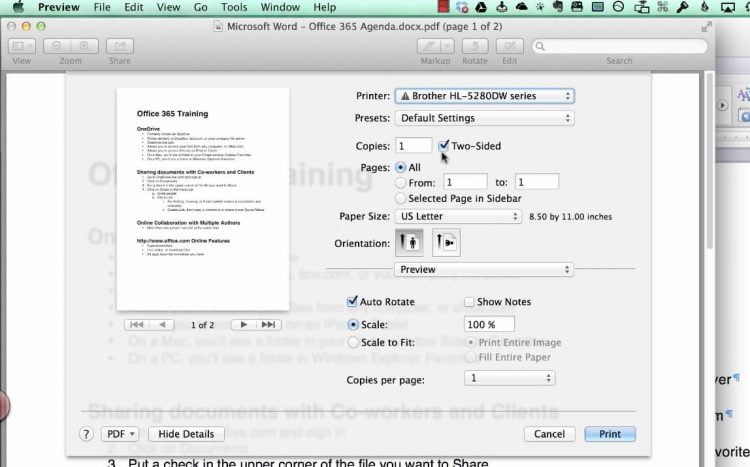
Task: Click the Scale percentage field
Action: click(x=489, y=324)
